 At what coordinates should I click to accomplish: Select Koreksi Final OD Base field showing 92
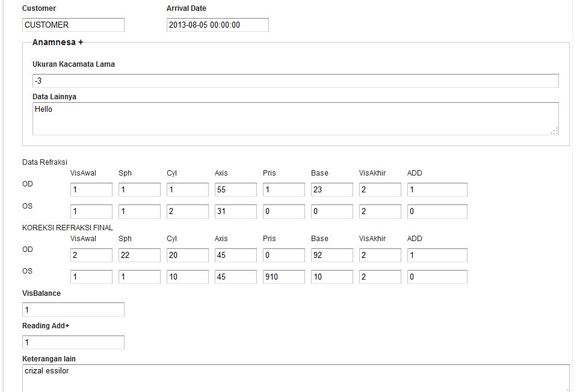point(332,256)
